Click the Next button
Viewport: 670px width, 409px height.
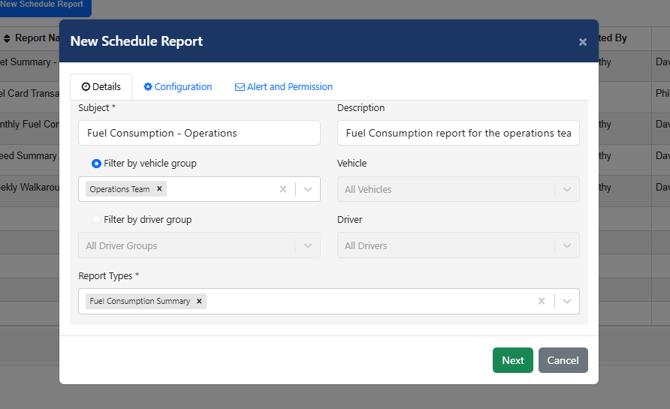(x=513, y=360)
